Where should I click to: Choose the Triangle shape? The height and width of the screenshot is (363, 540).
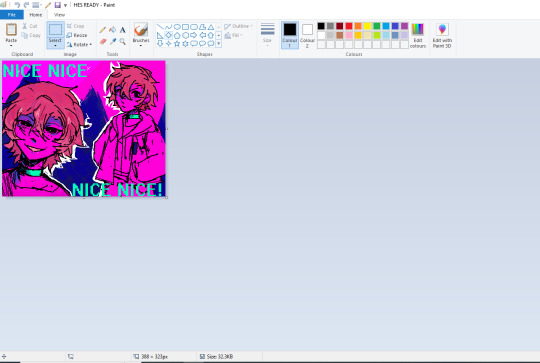(x=211, y=27)
